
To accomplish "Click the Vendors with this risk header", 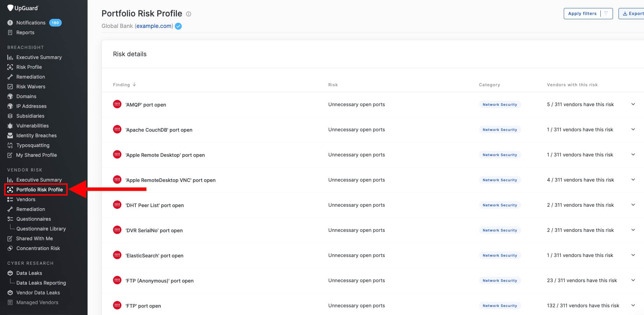I will click(x=572, y=85).
